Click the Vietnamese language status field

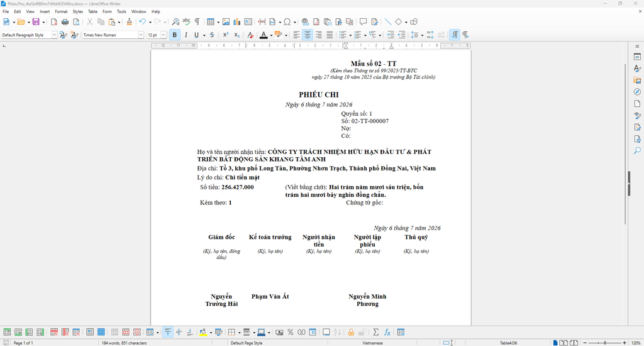coord(372,343)
